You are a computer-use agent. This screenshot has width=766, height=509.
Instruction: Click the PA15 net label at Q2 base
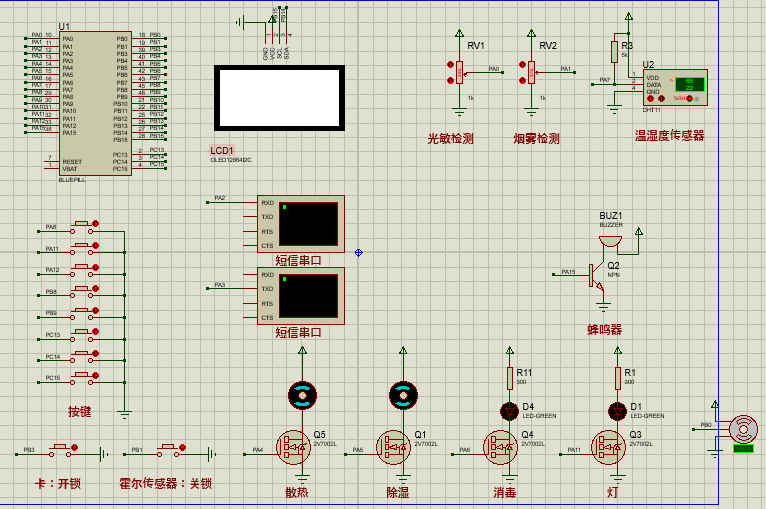pos(568,272)
